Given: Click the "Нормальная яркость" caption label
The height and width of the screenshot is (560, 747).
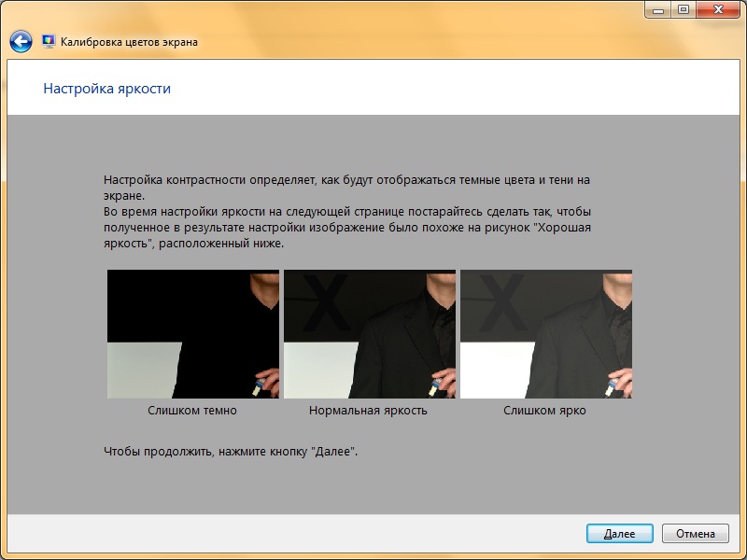Looking at the screenshot, I should tap(368, 407).
